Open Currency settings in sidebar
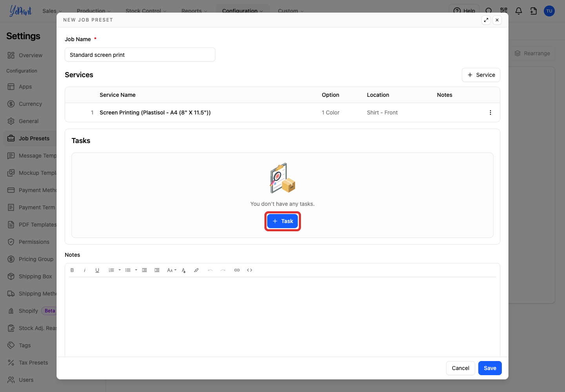 30,104
